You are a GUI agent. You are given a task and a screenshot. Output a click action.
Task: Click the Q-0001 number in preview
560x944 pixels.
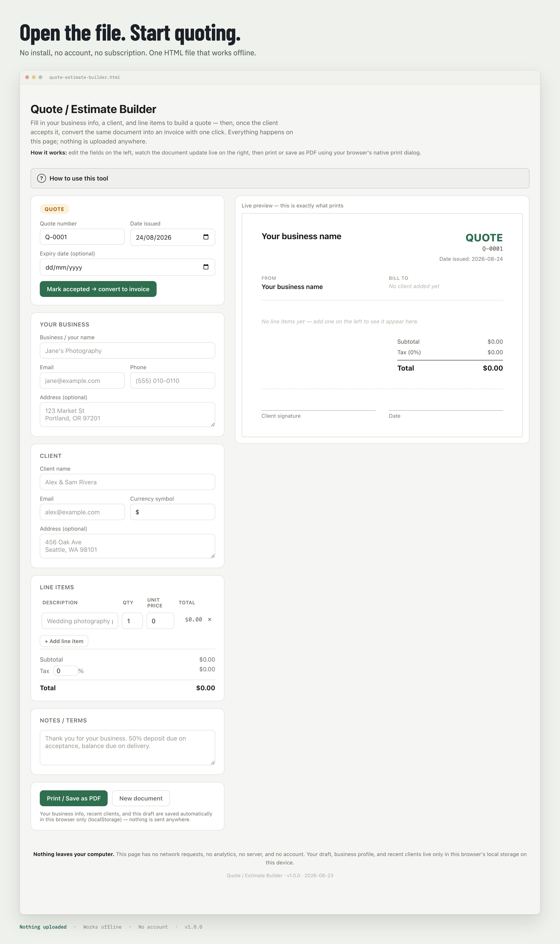492,249
